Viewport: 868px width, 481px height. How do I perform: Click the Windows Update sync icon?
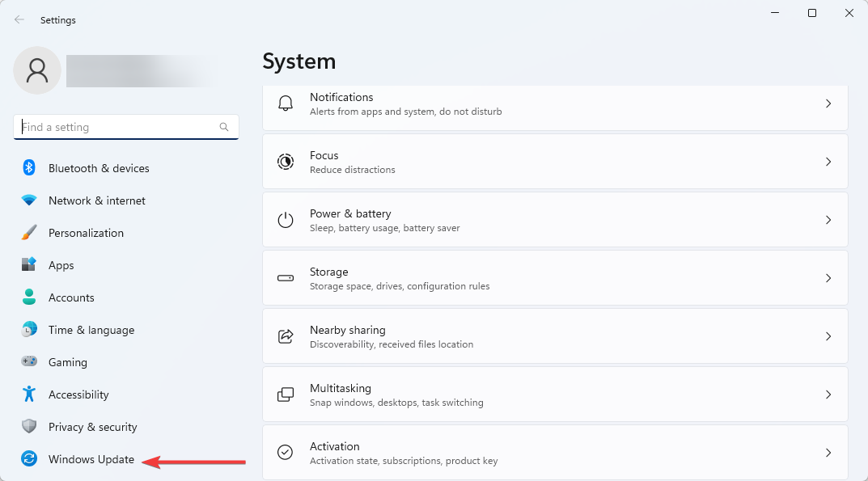[29, 459]
